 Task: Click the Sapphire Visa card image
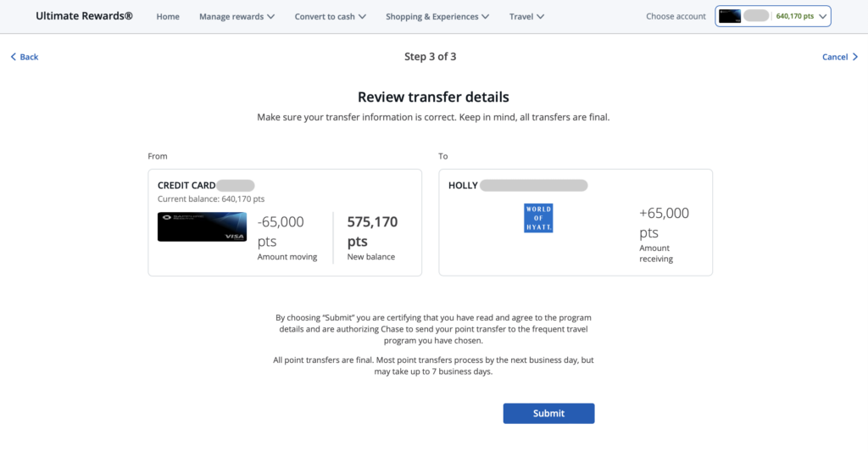pos(202,226)
